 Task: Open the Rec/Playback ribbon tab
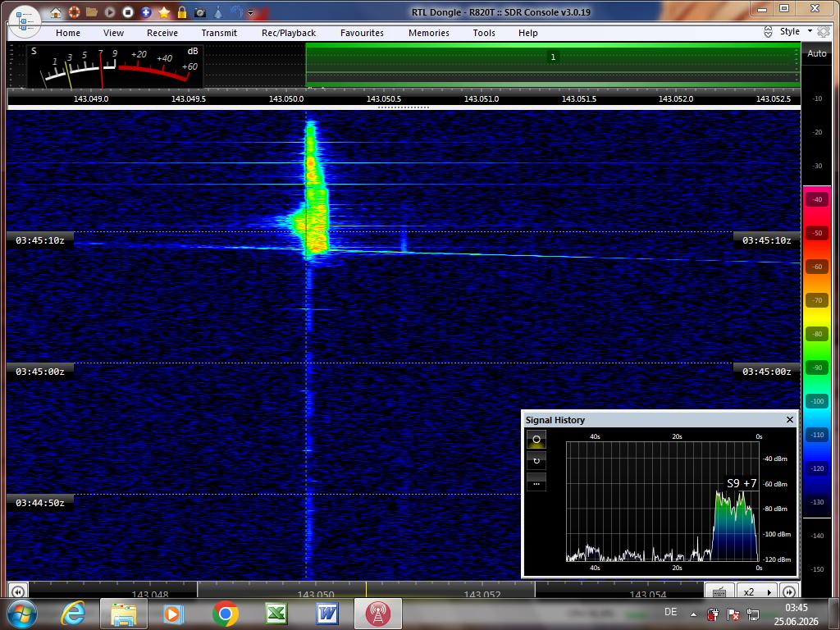pos(289,33)
